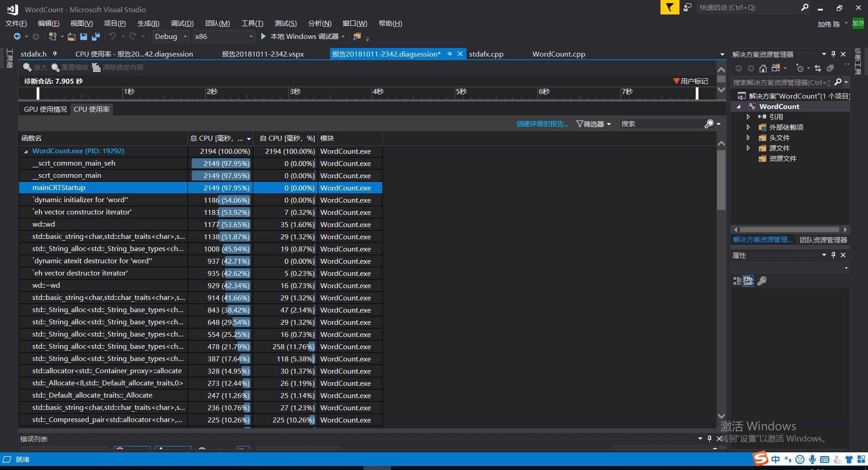
Task: Expand the 引用 references node
Action: pos(748,117)
